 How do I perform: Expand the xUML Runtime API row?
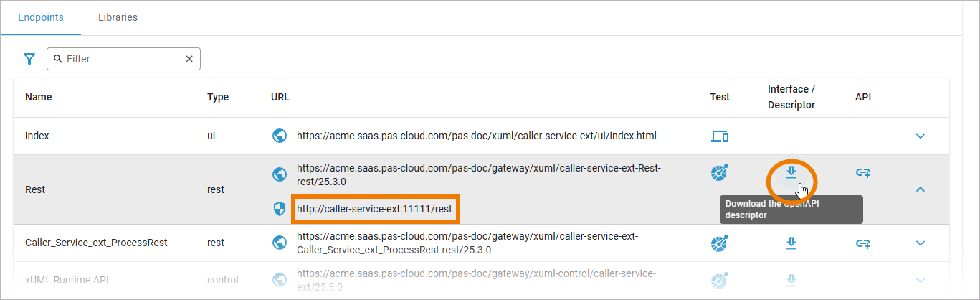[x=921, y=280]
